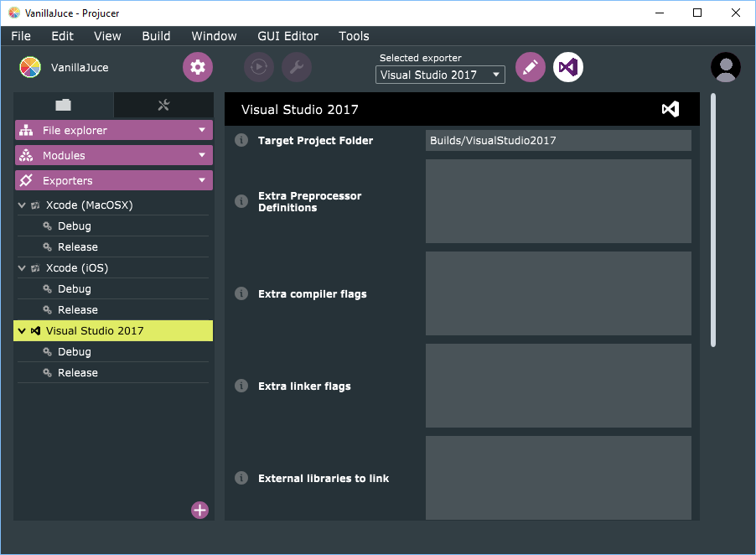Image resolution: width=756 pixels, height=555 pixels.
Task: Switch to the folder project tab
Action: pos(64,105)
